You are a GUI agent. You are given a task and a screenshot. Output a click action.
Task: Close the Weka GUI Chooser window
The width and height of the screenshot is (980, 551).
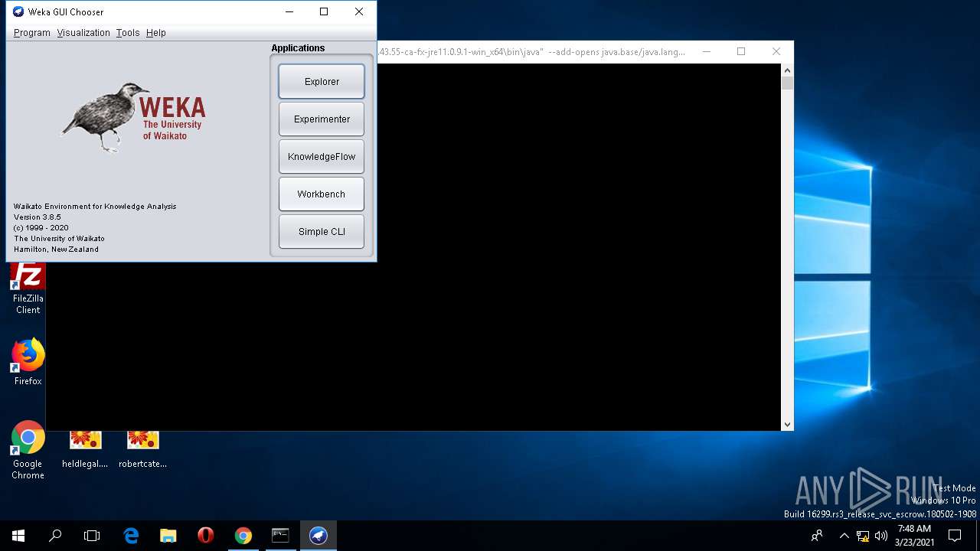coord(359,11)
